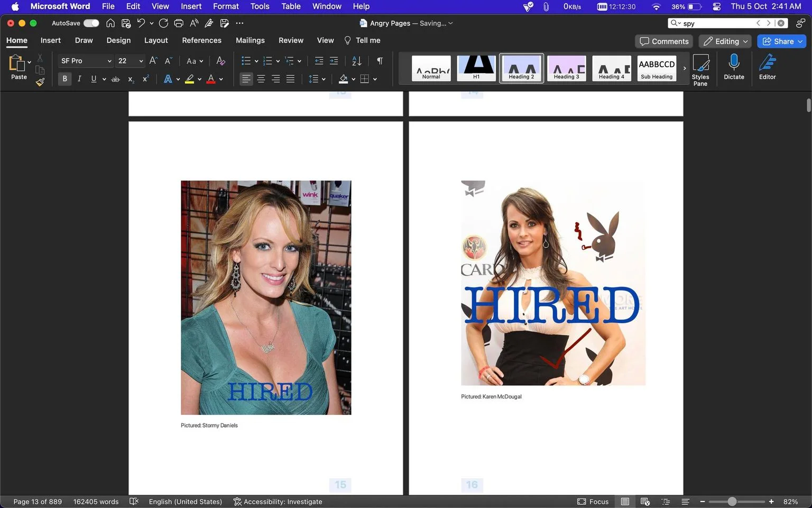The image size is (812, 508).
Task: Switch to Draft view in status bar
Action: coord(685,501)
